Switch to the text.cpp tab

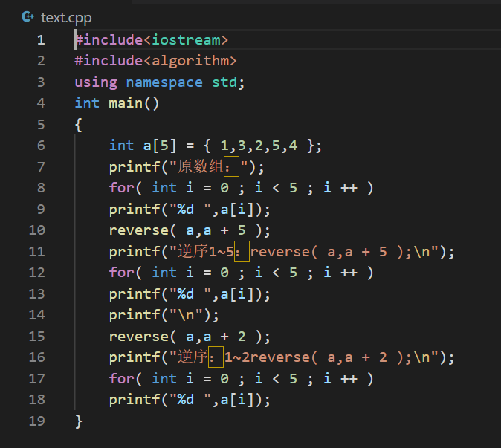pyautogui.click(x=65, y=16)
